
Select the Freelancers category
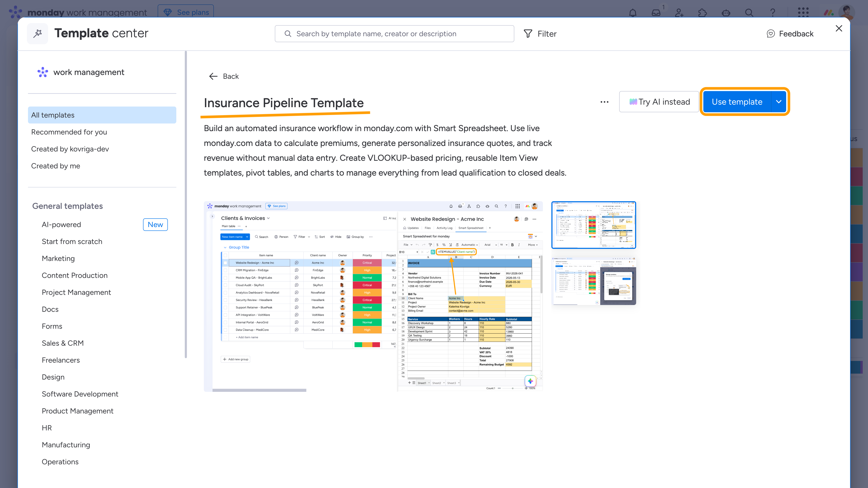tap(61, 360)
